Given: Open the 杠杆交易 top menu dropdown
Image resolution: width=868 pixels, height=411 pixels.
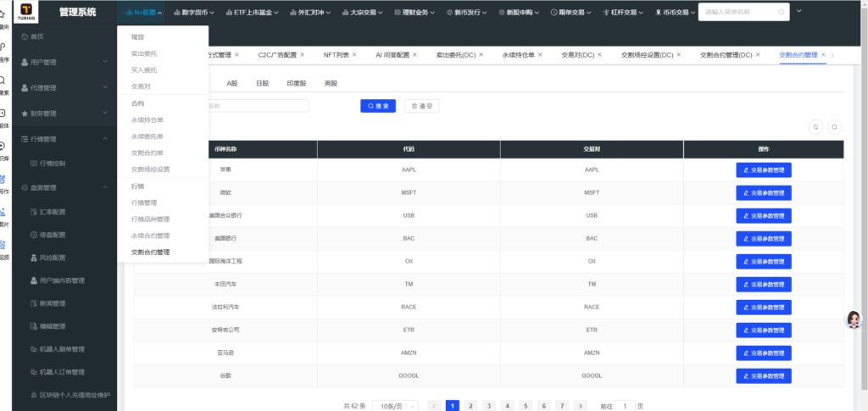Looking at the screenshot, I should [623, 12].
